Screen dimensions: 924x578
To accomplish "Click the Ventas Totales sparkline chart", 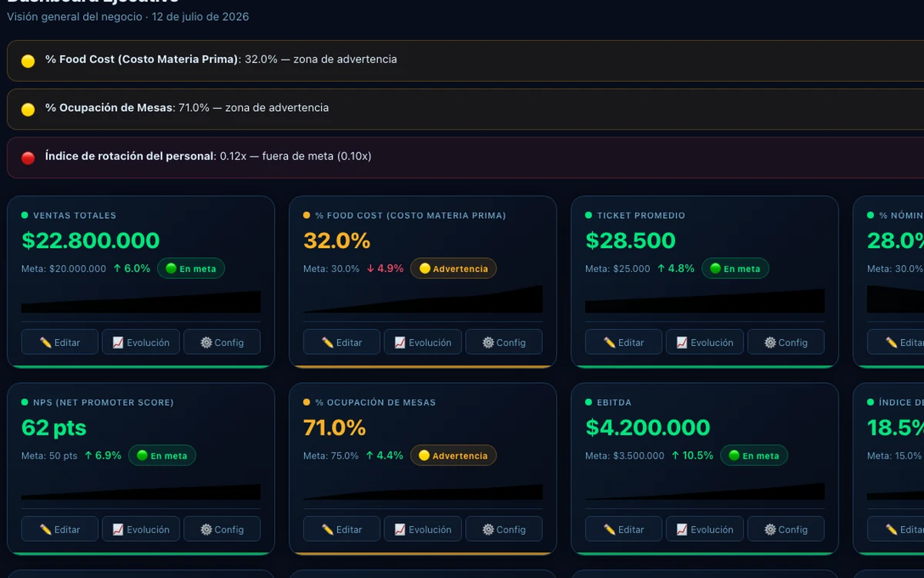I will (x=141, y=300).
